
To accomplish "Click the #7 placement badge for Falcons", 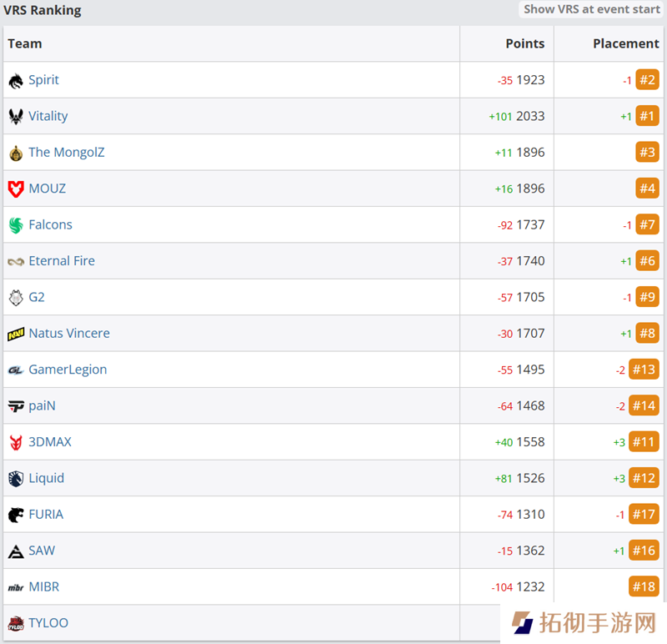I will click(x=647, y=224).
